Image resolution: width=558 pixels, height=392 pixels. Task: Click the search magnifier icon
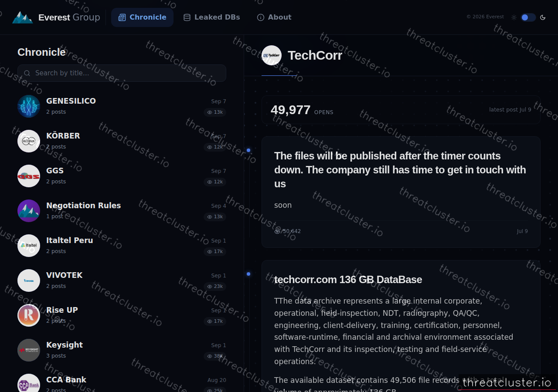(27, 73)
